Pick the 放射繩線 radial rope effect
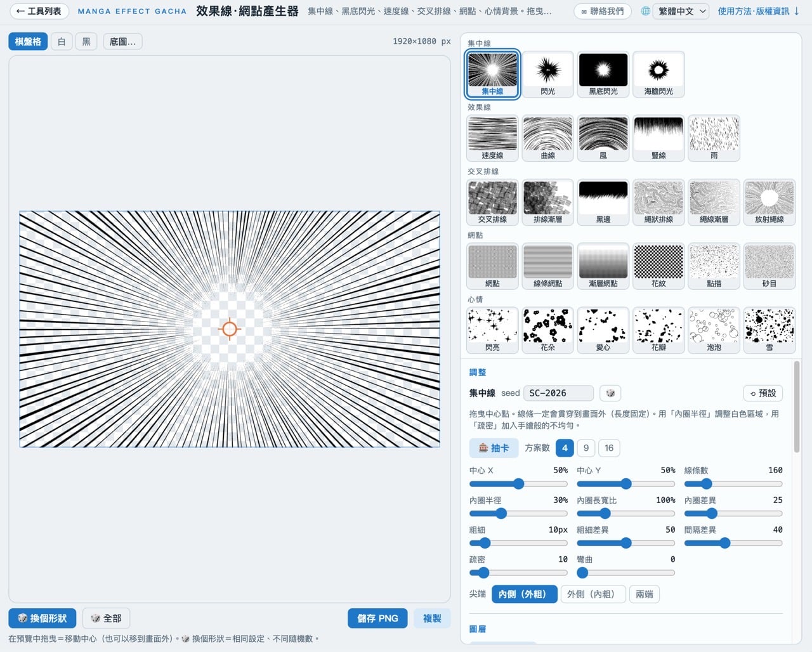The height and width of the screenshot is (652, 812). tap(769, 202)
